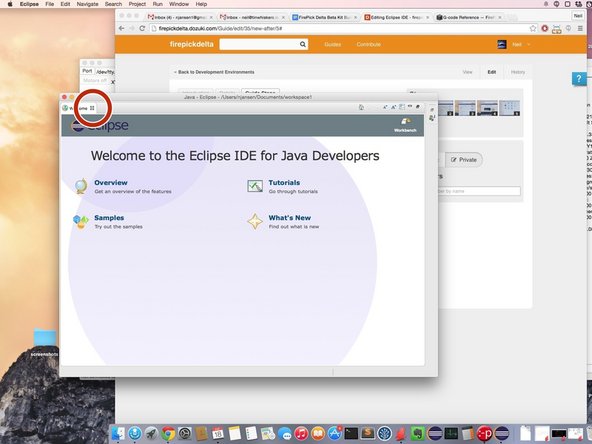Open iTunes from the Dock
The width and height of the screenshot is (592, 444).
pos(301,433)
